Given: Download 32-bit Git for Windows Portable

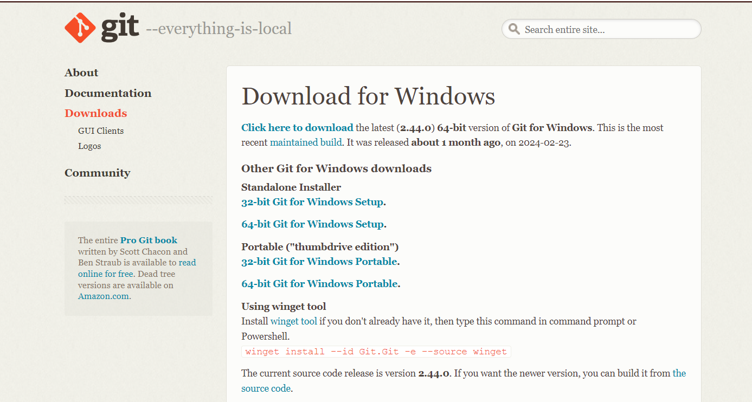Looking at the screenshot, I should click(319, 262).
